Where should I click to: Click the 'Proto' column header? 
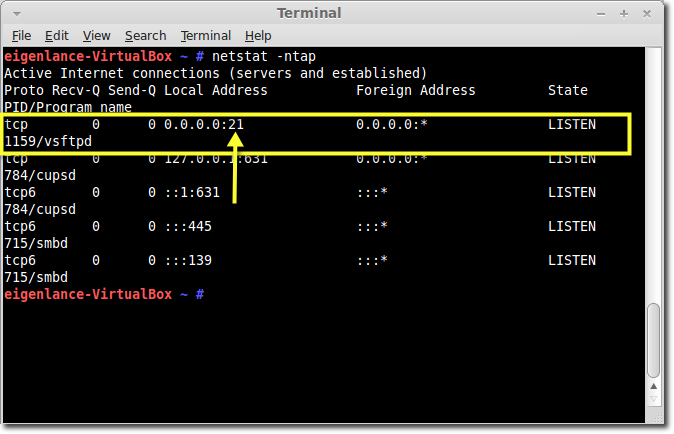(x=24, y=90)
